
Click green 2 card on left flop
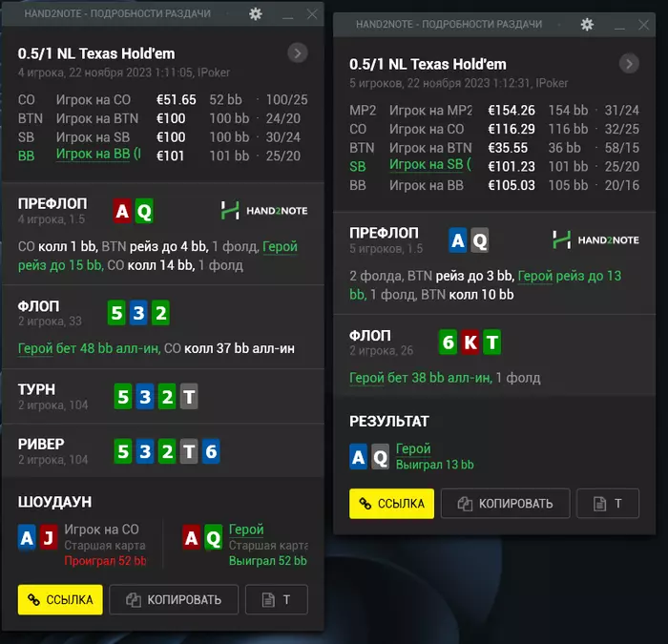pyautogui.click(x=160, y=313)
